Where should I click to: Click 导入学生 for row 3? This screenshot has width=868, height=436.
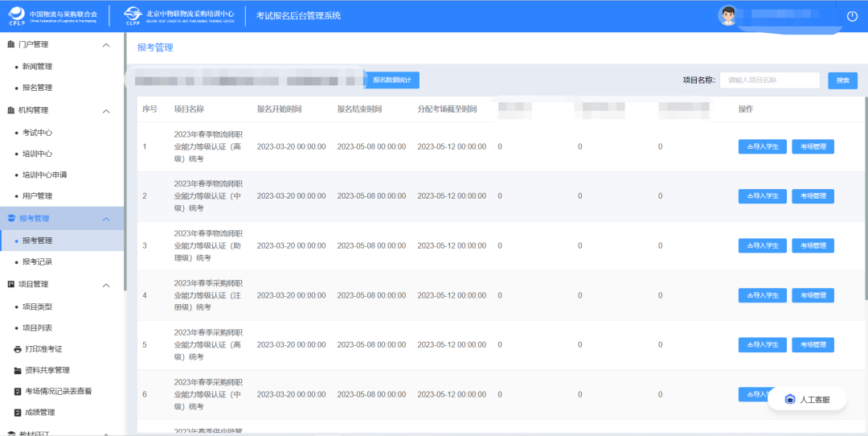pos(762,245)
